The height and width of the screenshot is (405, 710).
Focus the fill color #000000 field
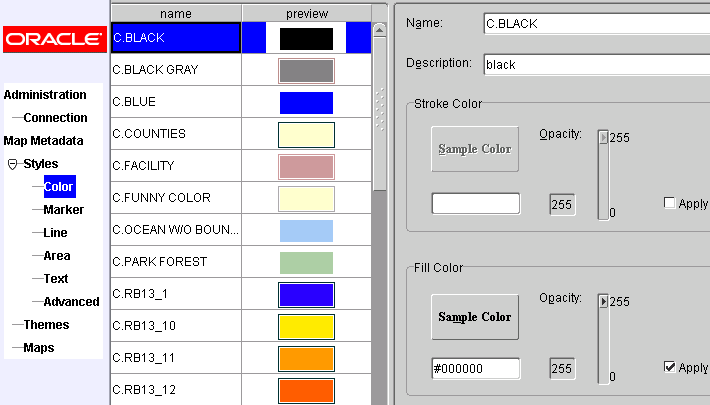(475, 368)
